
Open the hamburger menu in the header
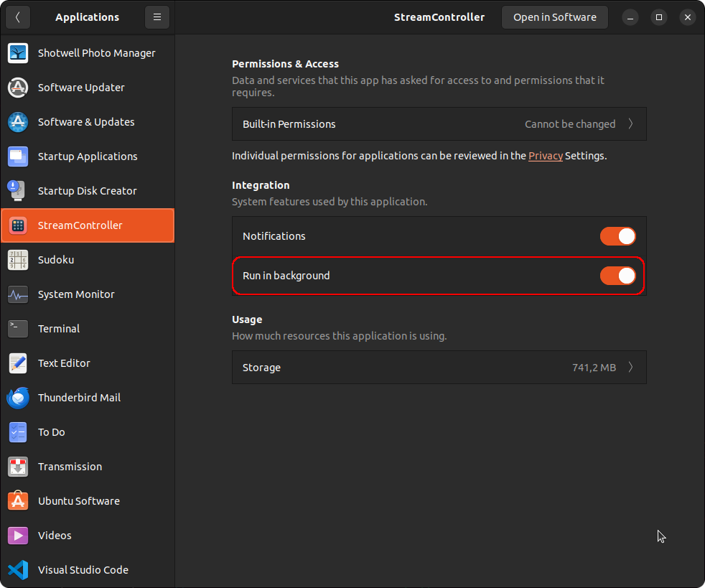pyautogui.click(x=157, y=17)
